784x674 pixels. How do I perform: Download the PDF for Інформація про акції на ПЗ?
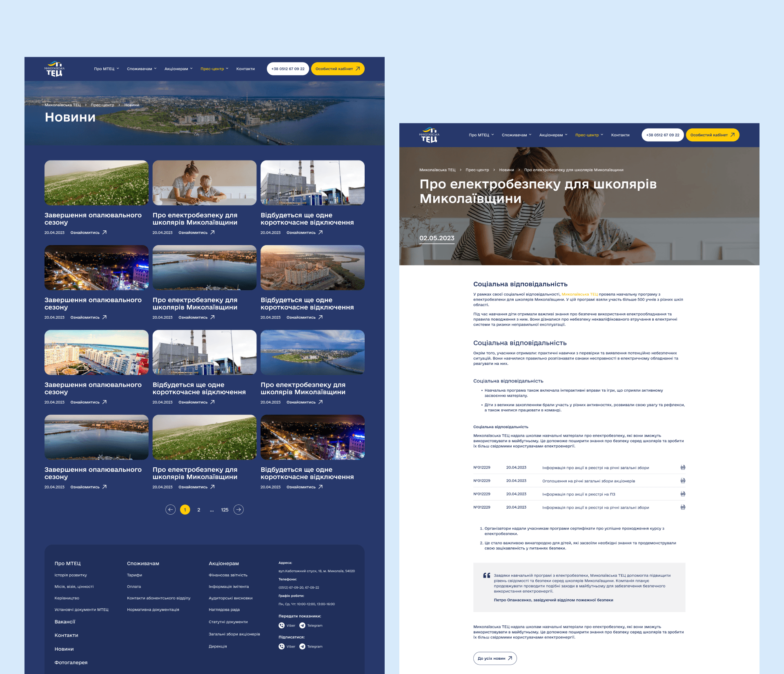[x=682, y=494]
